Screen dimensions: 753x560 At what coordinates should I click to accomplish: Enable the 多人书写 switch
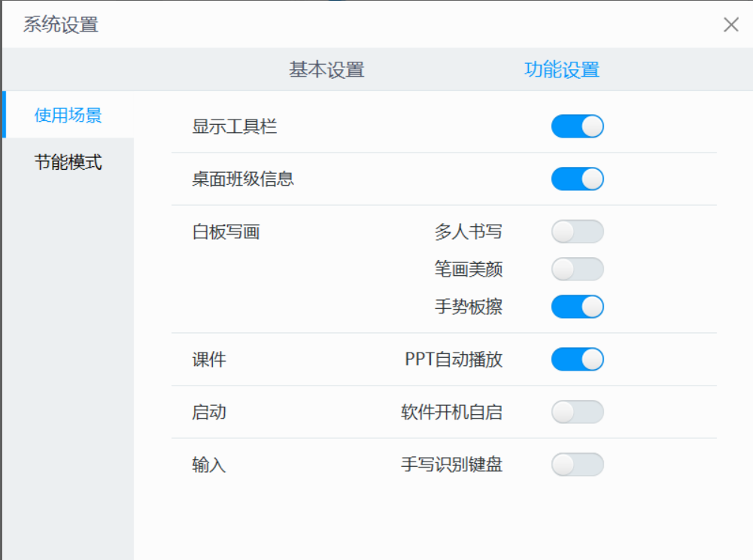(577, 232)
